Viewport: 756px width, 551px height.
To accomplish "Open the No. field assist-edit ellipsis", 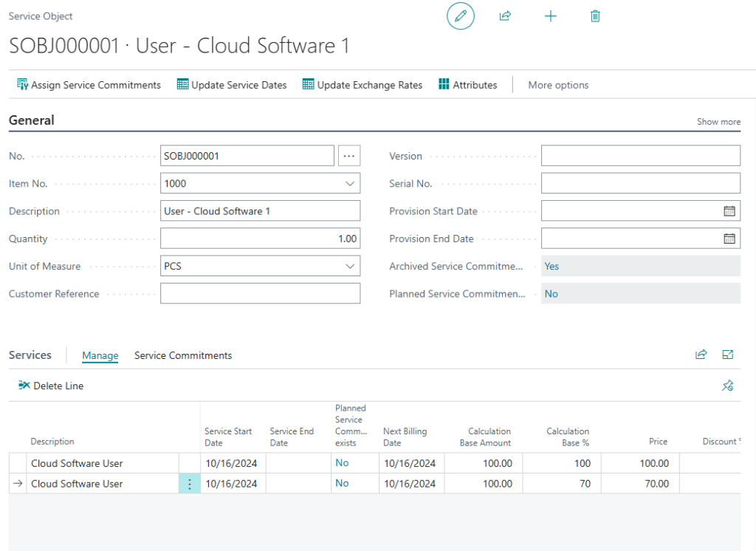I will [349, 156].
